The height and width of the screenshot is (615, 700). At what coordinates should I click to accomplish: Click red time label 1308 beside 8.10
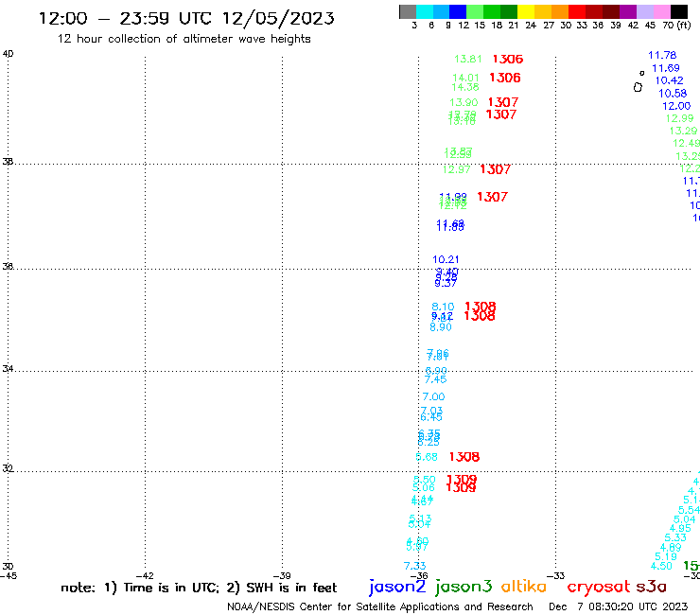tap(480, 307)
